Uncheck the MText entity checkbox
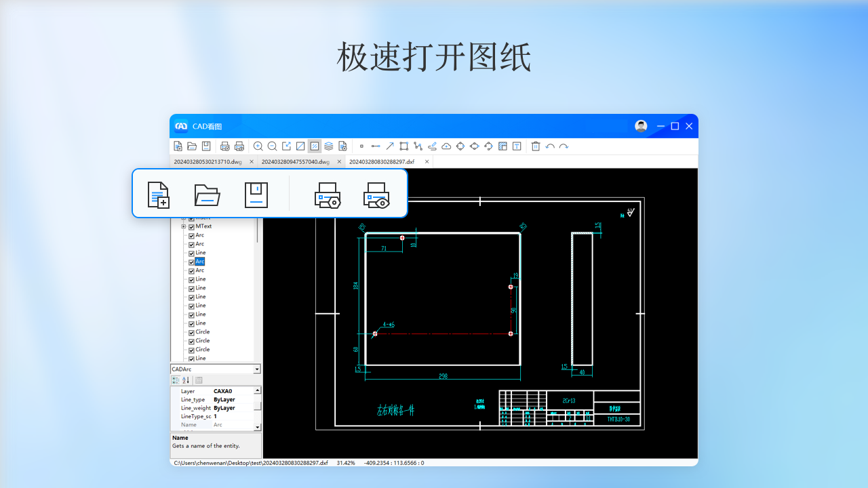 (x=191, y=226)
